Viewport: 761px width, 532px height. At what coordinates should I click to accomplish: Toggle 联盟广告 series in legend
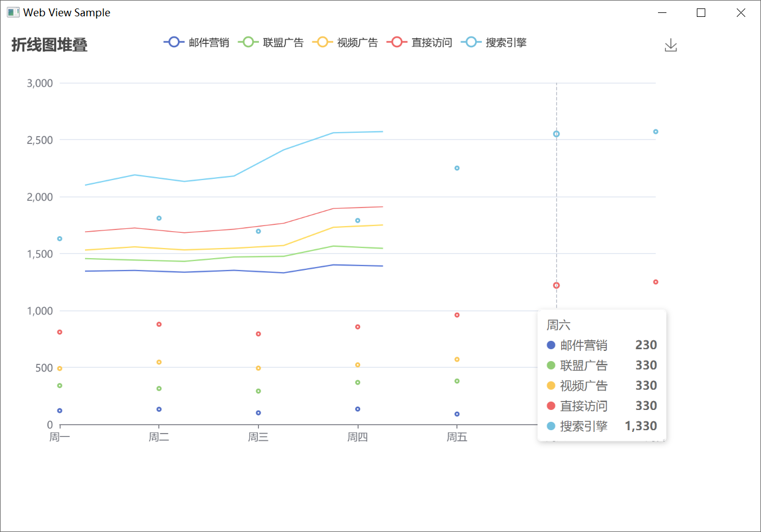[271, 42]
